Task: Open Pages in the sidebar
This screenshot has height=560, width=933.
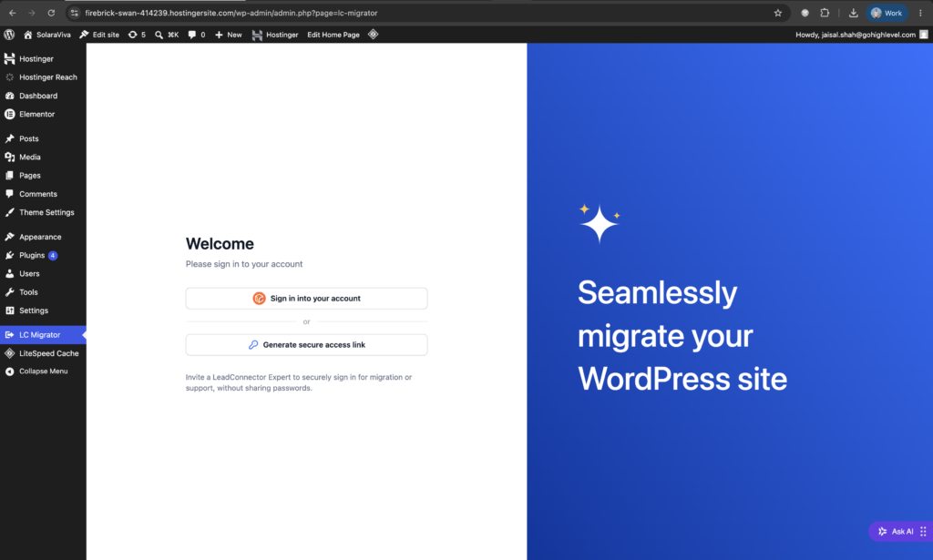Action: pyautogui.click(x=43, y=176)
